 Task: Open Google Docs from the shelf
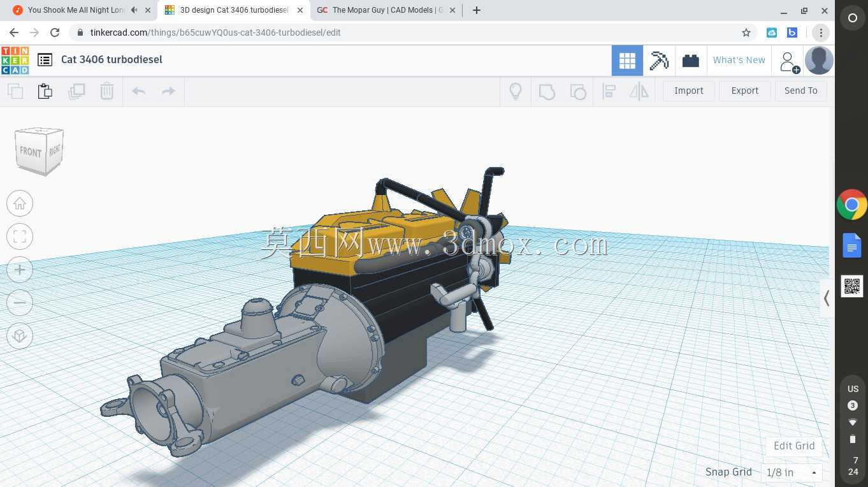[x=852, y=246]
